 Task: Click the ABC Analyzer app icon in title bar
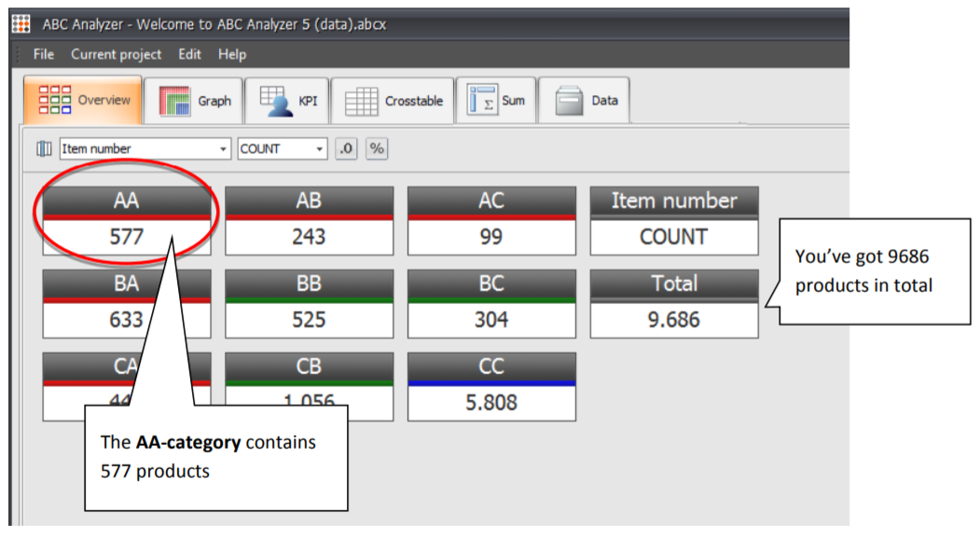coord(21,23)
